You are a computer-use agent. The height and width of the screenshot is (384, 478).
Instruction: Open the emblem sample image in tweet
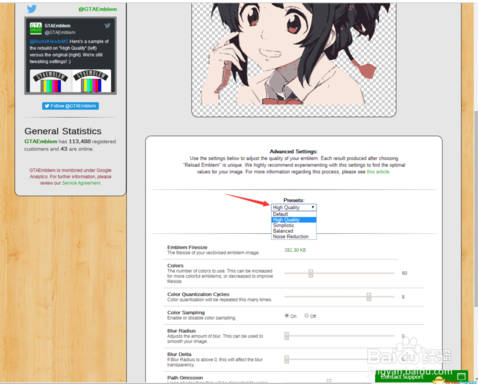[70, 81]
